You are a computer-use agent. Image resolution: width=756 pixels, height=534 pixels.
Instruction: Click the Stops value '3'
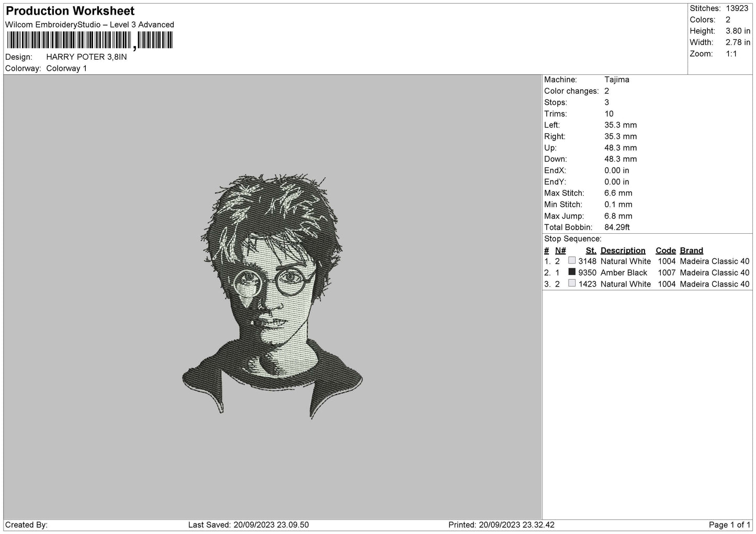tap(607, 103)
